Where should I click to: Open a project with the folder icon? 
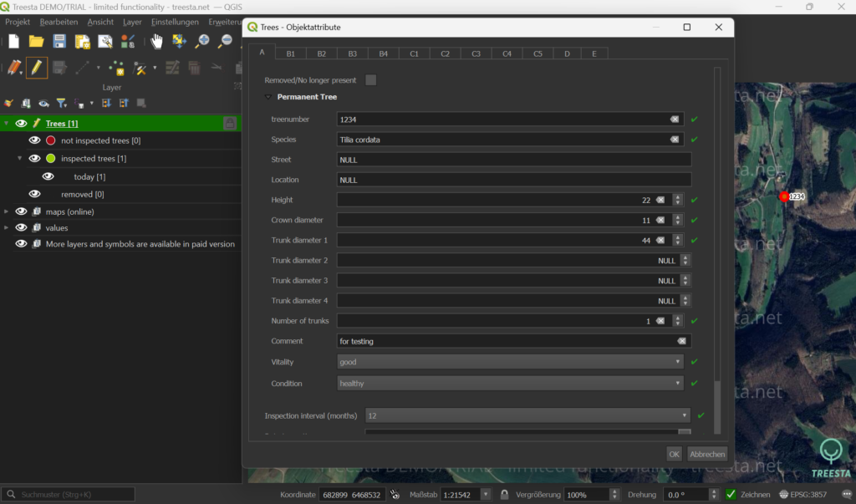(36, 41)
